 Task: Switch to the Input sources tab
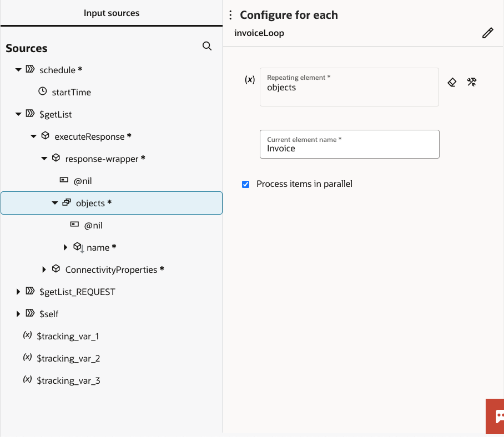111,12
